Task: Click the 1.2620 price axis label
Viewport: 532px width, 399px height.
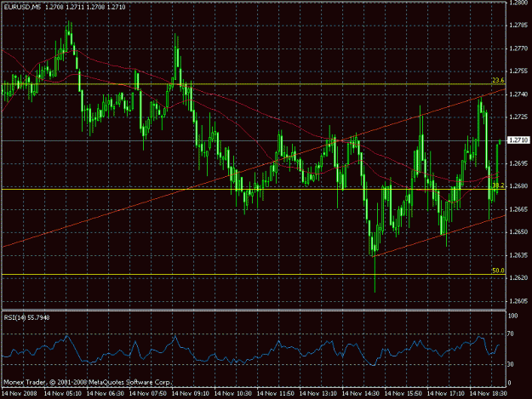Action: point(518,277)
